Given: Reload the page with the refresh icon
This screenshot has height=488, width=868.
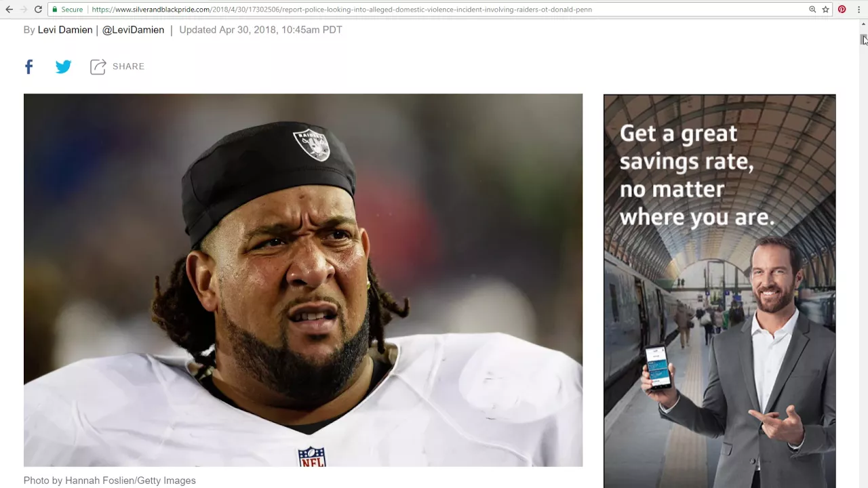Looking at the screenshot, I should point(38,9).
